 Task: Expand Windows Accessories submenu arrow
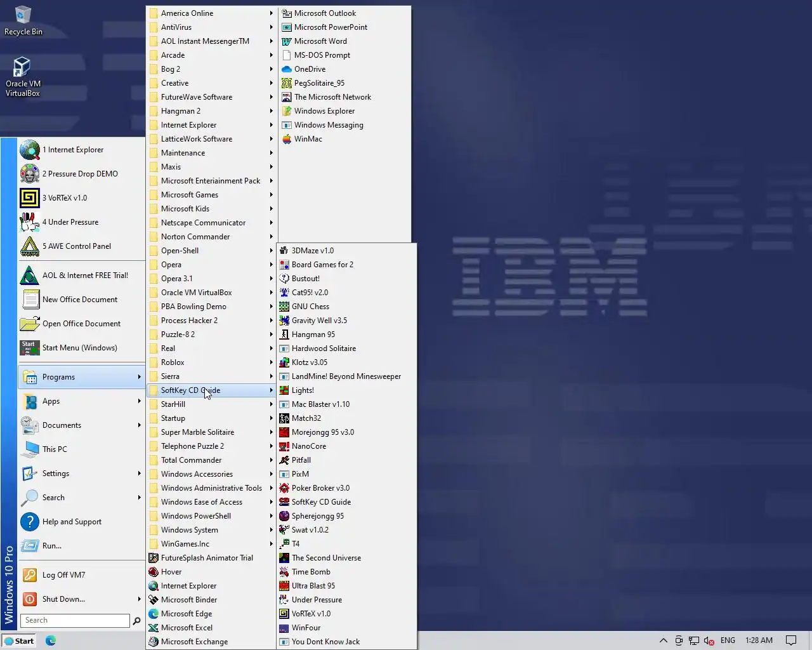point(271,474)
